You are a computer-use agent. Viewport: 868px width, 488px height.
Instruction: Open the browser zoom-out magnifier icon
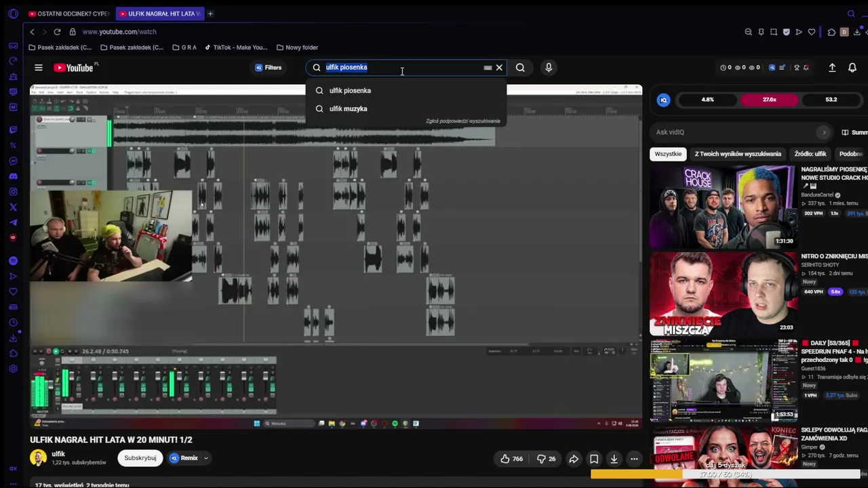pyautogui.click(x=748, y=32)
